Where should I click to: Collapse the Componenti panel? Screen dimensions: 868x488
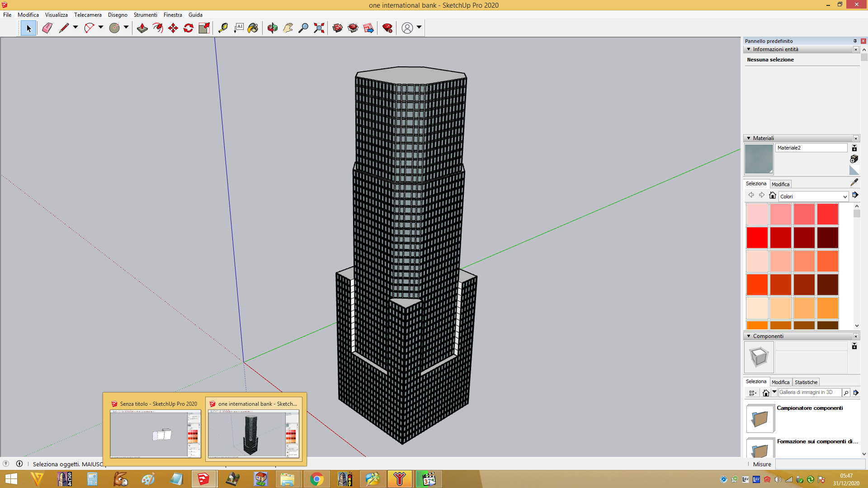(x=749, y=336)
